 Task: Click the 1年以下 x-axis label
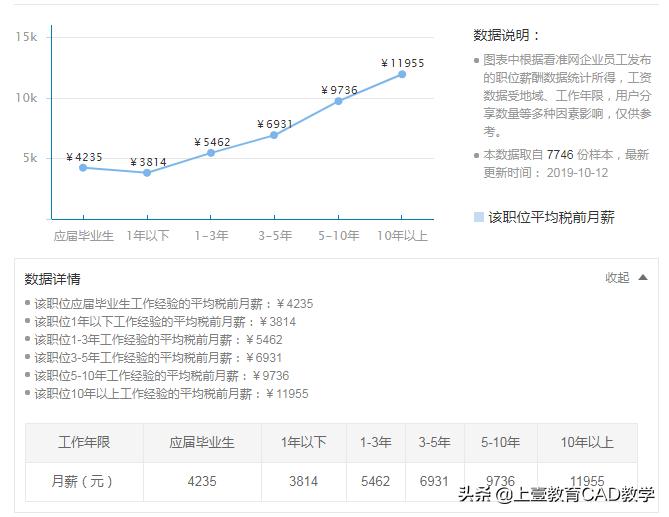pyautogui.click(x=148, y=235)
